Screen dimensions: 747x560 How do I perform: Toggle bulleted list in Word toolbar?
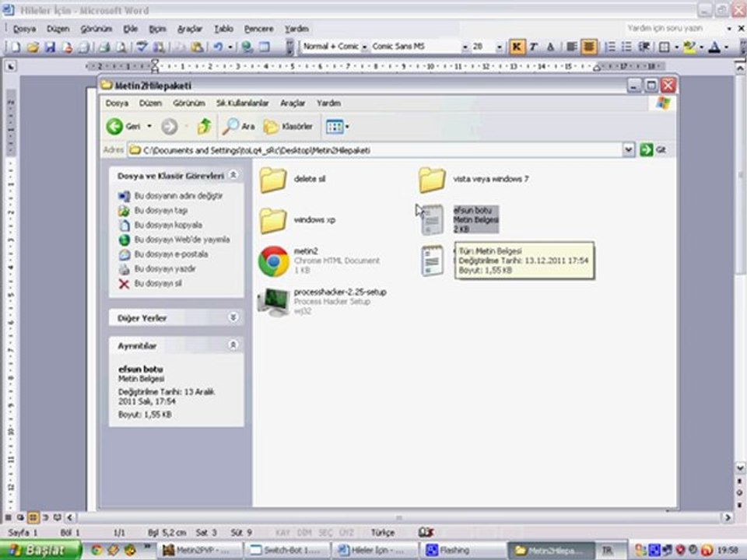[626, 47]
